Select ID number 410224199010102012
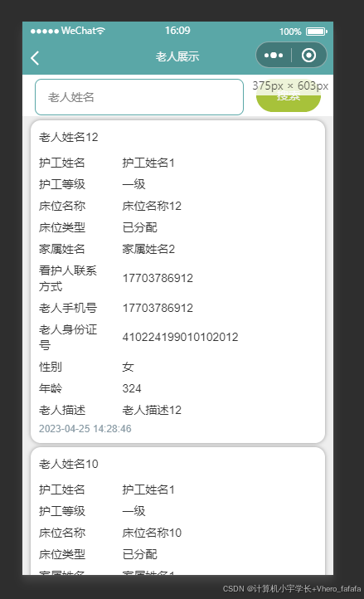364x599 pixels. point(180,337)
